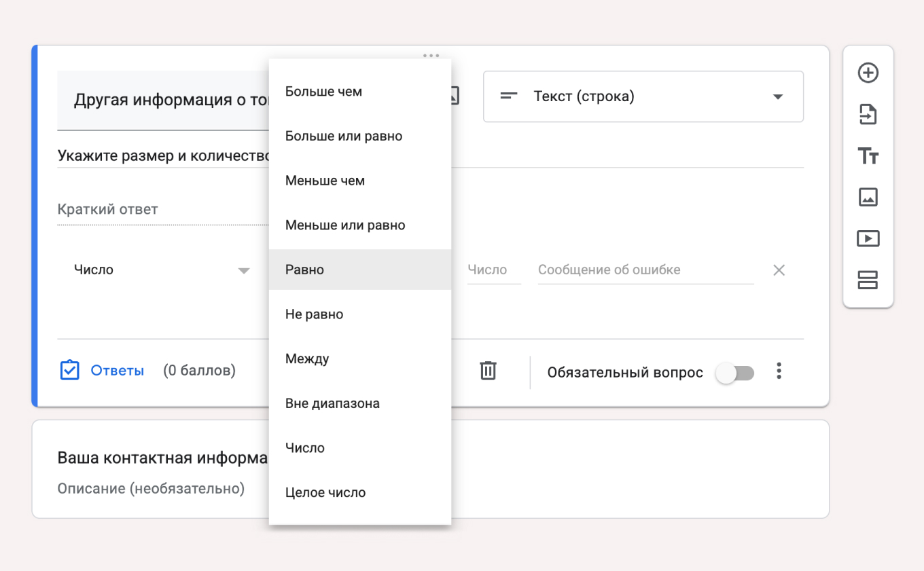This screenshot has width=924, height=571.
Task: Add a section with the sidebar icon
Action: pos(868,280)
